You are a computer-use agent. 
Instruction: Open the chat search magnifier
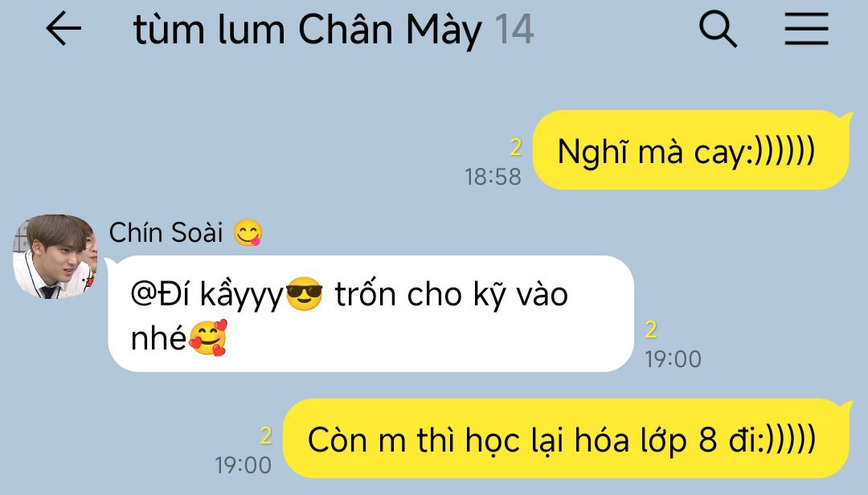(718, 29)
